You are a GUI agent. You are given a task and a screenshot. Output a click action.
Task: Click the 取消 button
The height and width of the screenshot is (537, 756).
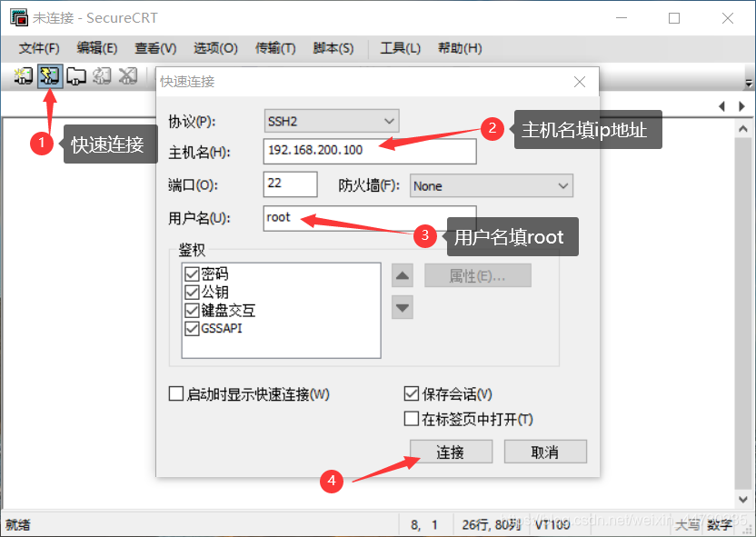coord(545,452)
